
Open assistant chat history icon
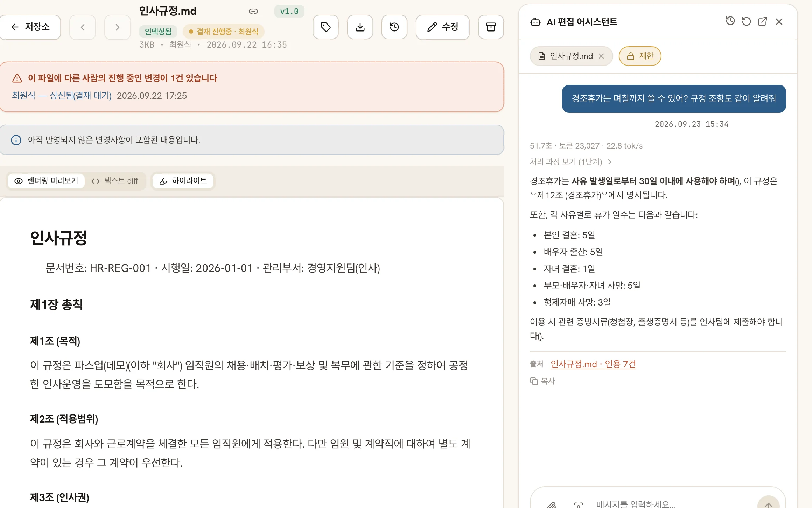coord(730,21)
